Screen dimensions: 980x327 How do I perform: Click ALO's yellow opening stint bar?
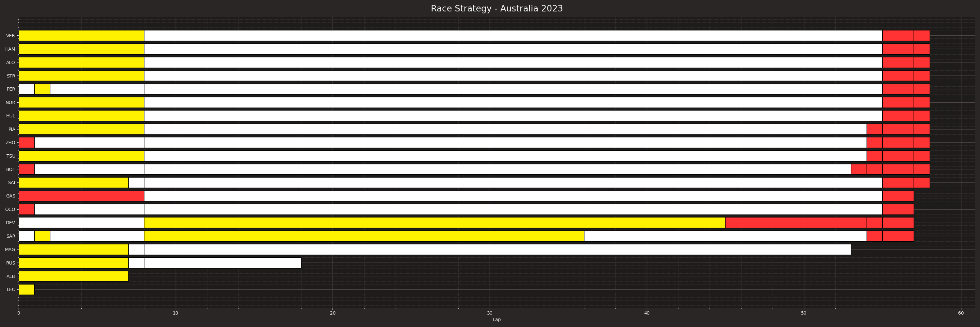click(x=81, y=62)
